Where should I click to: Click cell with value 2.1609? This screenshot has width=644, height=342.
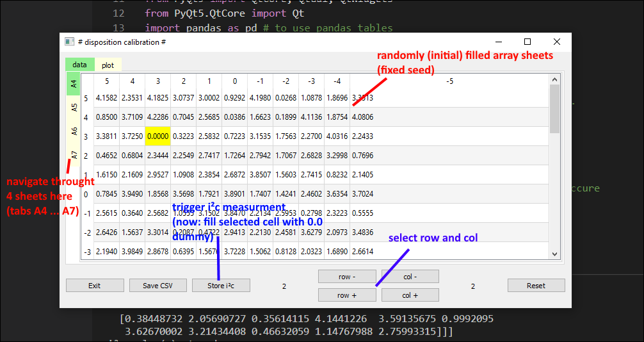click(x=133, y=174)
